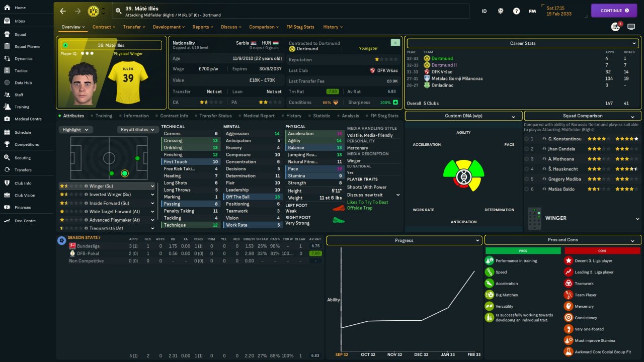
Task: Open Squad Planner icon in sidebar
Action: click(x=7, y=47)
